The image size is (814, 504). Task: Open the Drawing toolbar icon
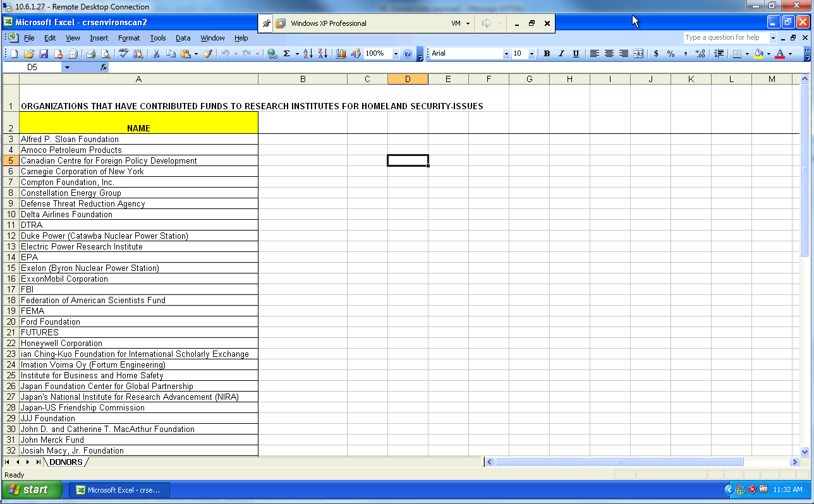pos(356,54)
